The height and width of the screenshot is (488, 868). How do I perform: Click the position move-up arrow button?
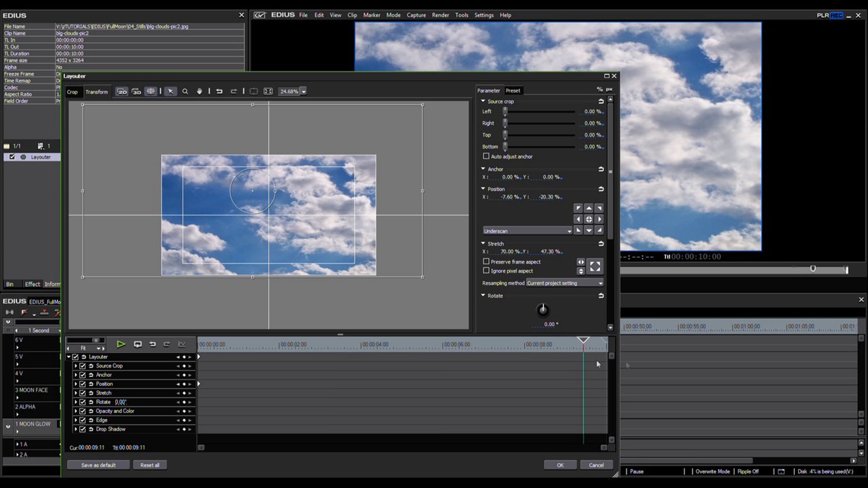pyautogui.click(x=589, y=208)
